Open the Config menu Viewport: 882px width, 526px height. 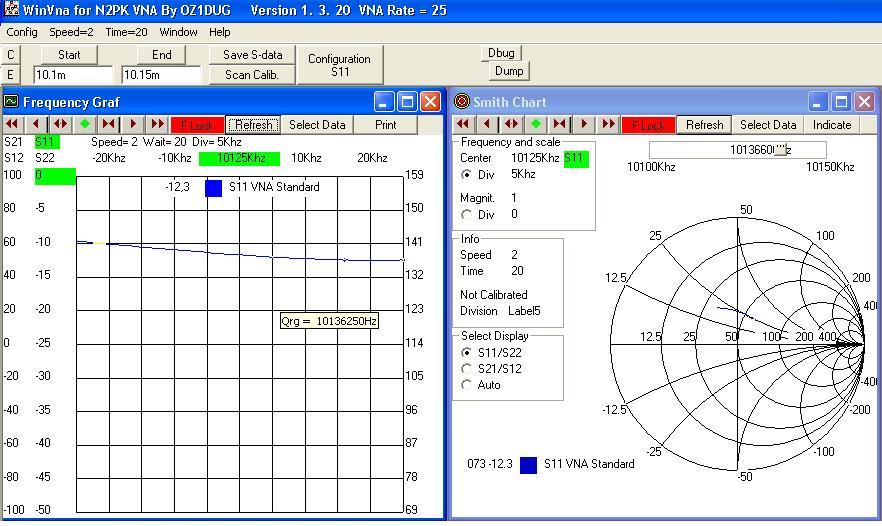[x=22, y=32]
